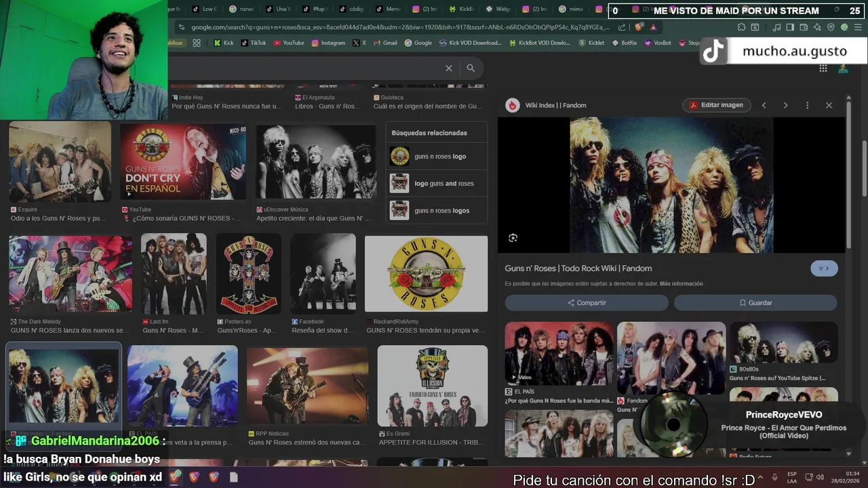868x488 pixels.
Task: Switch to the Widget browser tab
Action: pyautogui.click(x=498, y=9)
